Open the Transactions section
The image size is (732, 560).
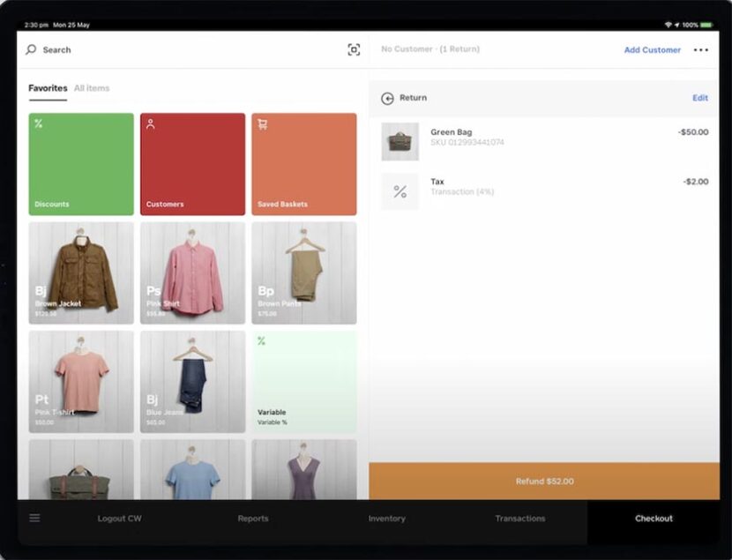(x=519, y=519)
